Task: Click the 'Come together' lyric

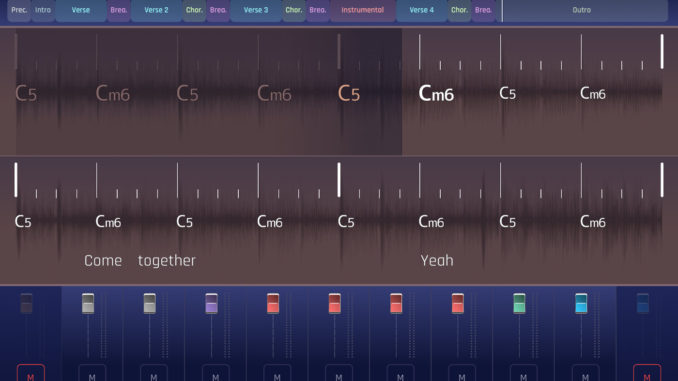Action: tap(140, 260)
